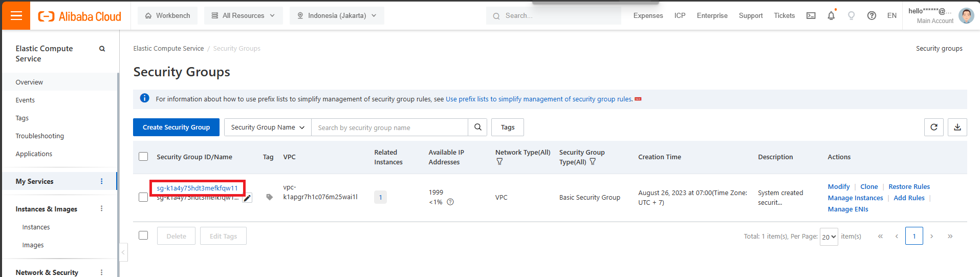This screenshot has height=277, width=980.
Task: Refresh the security groups list
Action: pyautogui.click(x=933, y=127)
